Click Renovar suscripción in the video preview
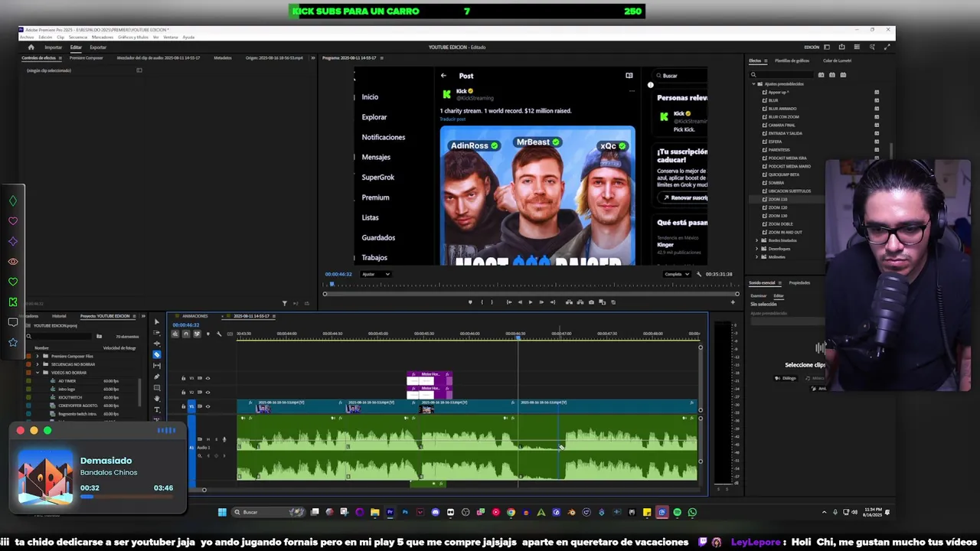This screenshot has height=551, width=980. (684, 197)
